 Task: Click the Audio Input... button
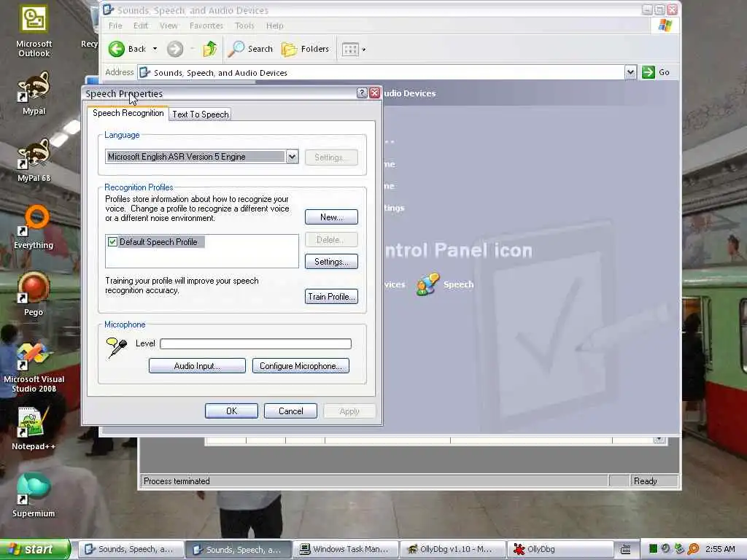[197, 366]
